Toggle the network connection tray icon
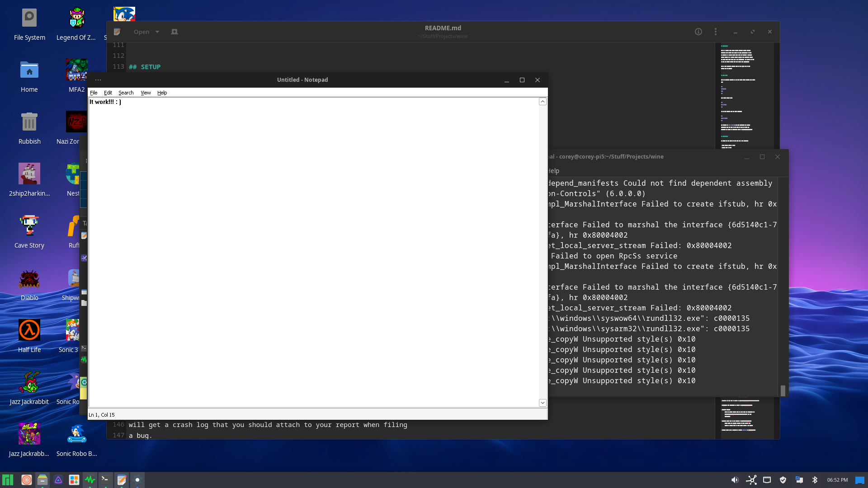This screenshot has width=868, height=488. [751, 480]
